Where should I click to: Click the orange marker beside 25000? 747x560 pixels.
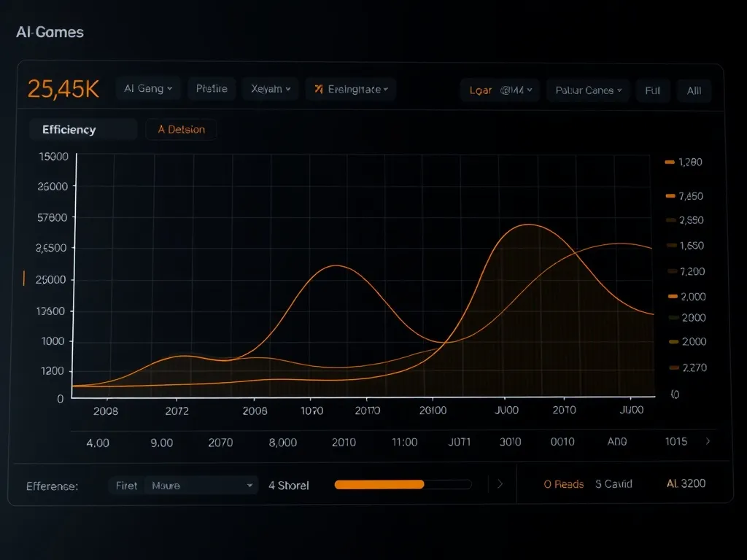coord(24,278)
